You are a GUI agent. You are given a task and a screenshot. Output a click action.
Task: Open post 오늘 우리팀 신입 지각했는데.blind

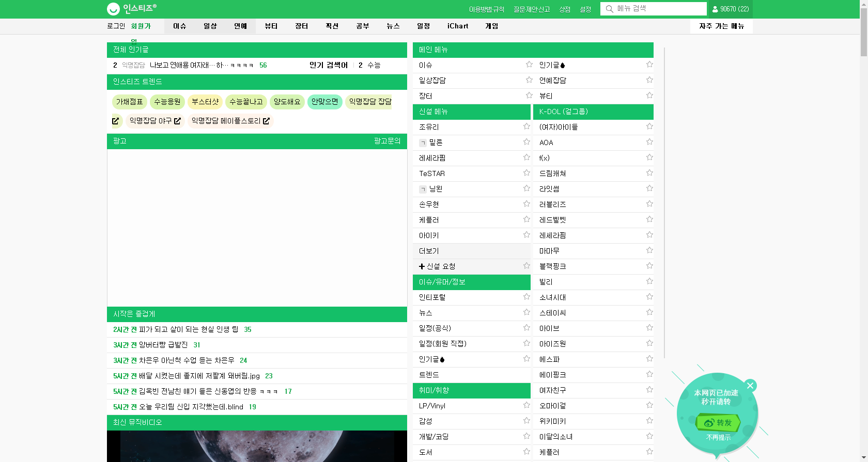[x=191, y=407]
